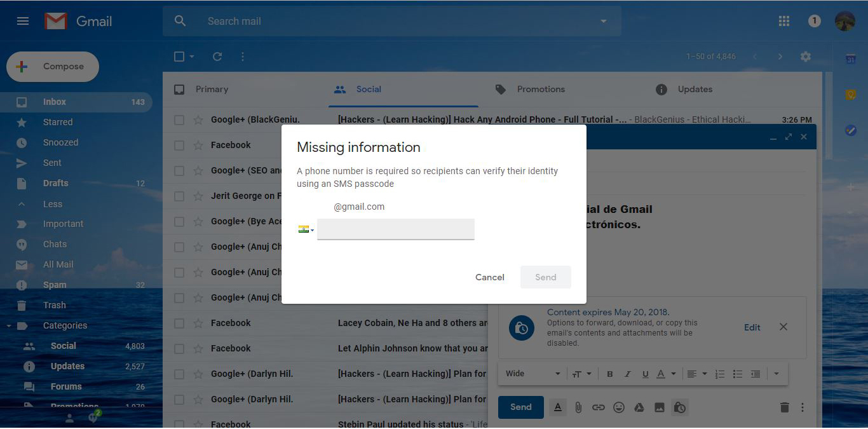Check the Jerit George email row
This screenshot has width=868, height=429.
point(179,196)
